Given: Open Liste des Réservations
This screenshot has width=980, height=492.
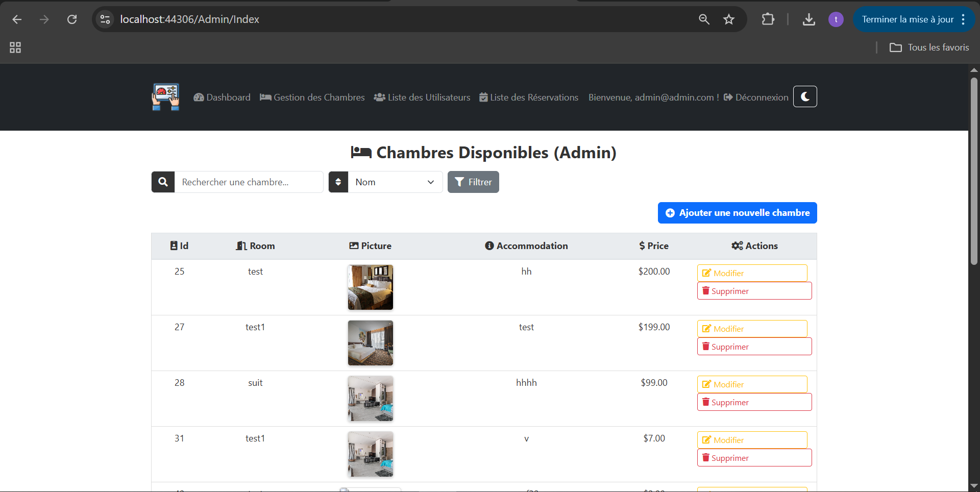Looking at the screenshot, I should (x=529, y=97).
